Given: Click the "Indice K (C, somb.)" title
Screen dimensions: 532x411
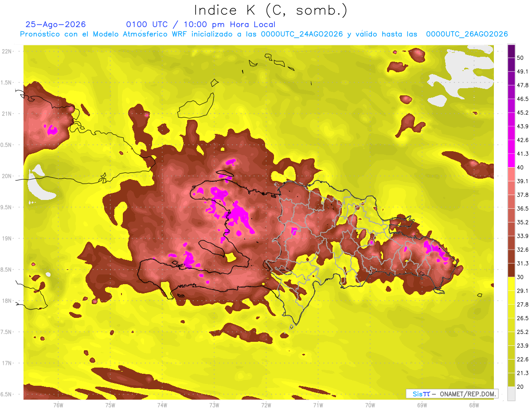Looking at the screenshot, I should (271, 10).
